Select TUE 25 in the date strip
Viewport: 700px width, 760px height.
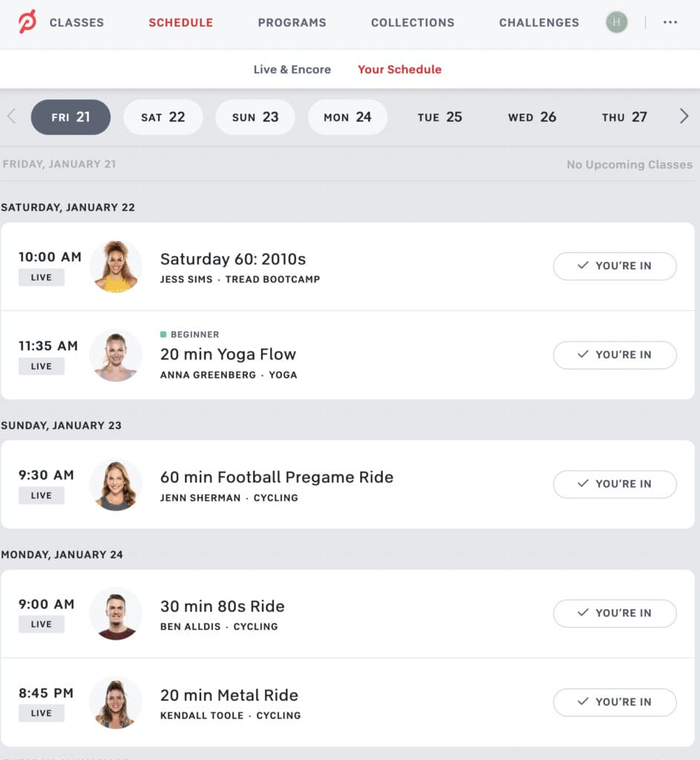point(439,117)
